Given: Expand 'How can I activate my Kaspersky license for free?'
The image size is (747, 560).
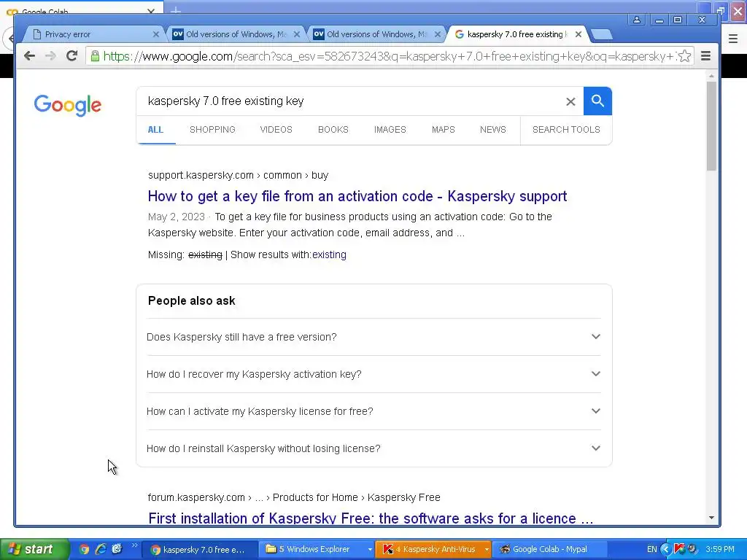Looking at the screenshot, I should point(373,411).
